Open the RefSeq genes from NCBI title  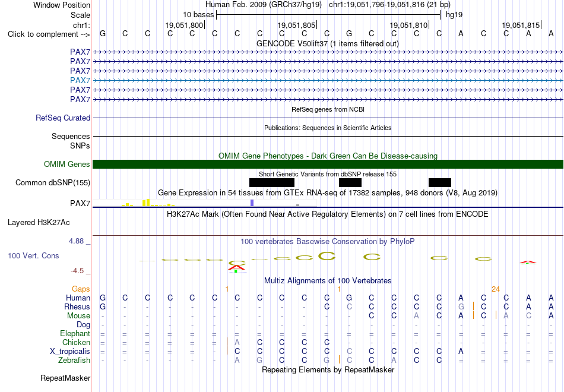click(328, 109)
